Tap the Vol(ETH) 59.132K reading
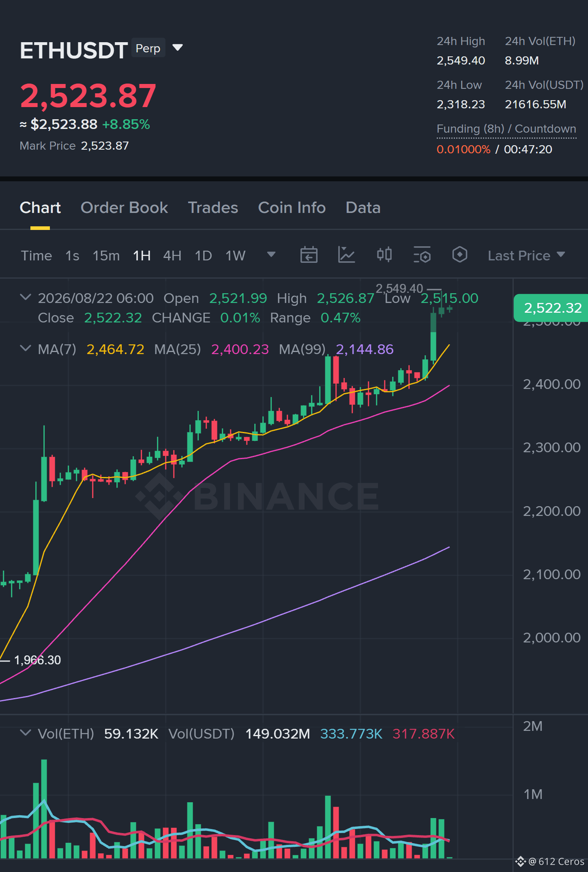 [x=131, y=734]
